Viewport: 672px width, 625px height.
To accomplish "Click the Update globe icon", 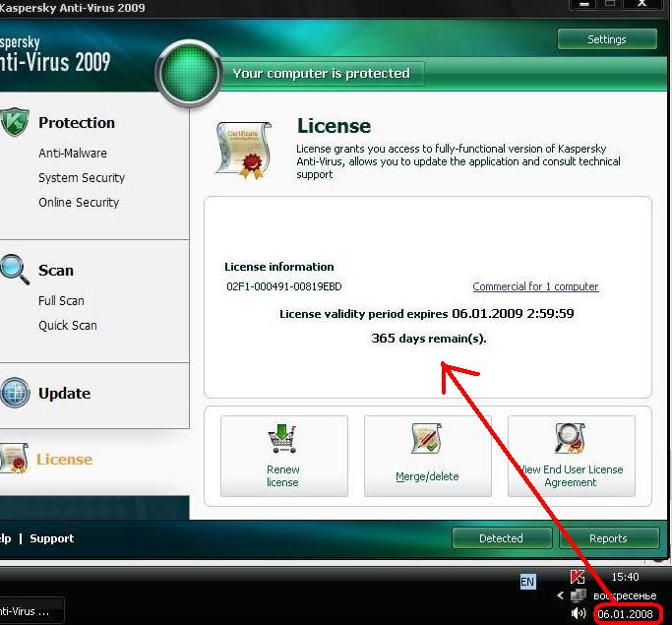I will (15, 393).
